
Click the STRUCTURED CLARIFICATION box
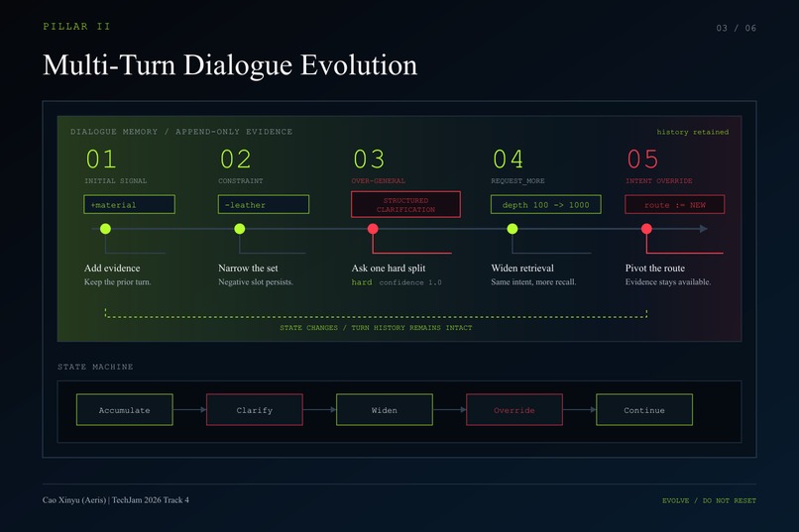click(405, 205)
